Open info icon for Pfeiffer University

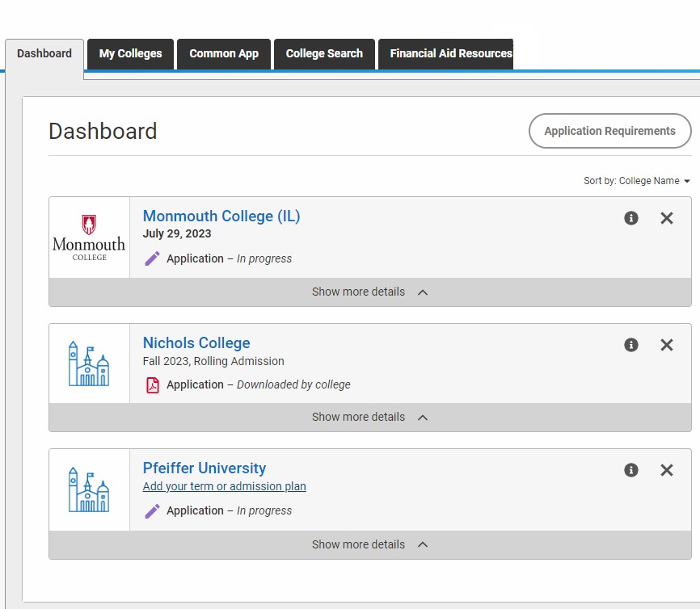point(630,470)
